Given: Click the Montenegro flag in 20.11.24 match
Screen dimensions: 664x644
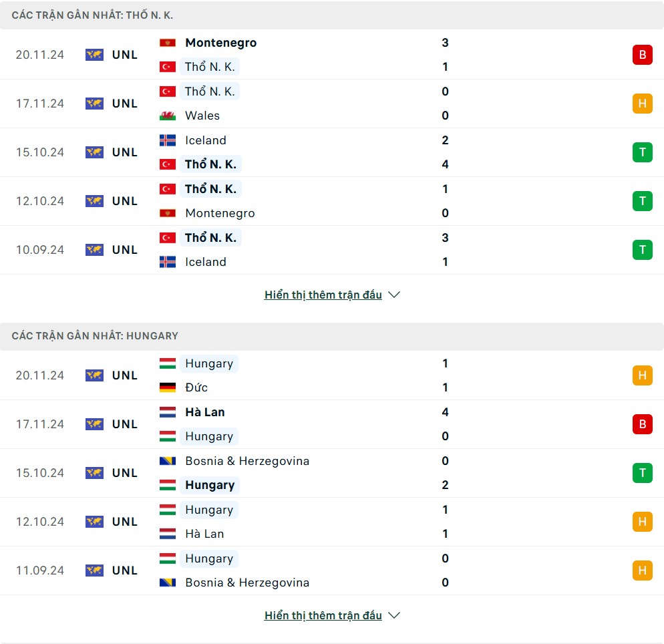Looking at the screenshot, I should (x=167, y=43).
